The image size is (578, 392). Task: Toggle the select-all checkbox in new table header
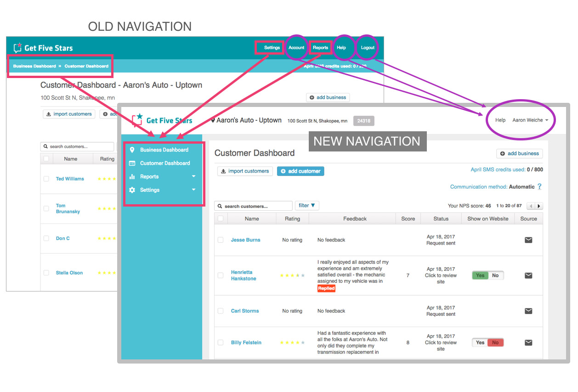[x=221, y=218]
